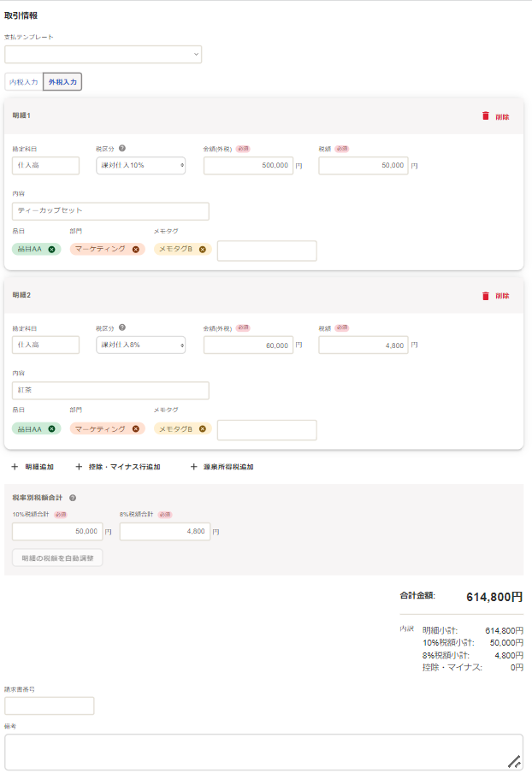The width and height of the screenshot is (532, 779).
Task: Click the resize handle of the 備考 box
Action: coord(514,762)
